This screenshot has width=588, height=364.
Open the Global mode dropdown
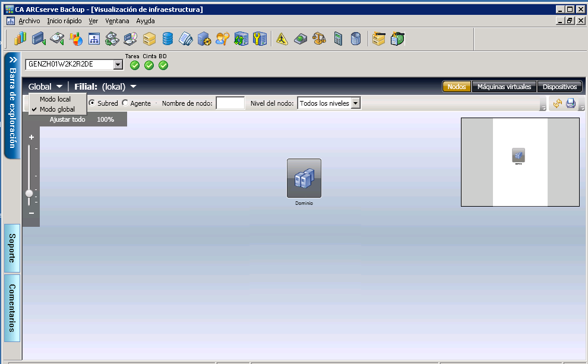click(45, 87)
